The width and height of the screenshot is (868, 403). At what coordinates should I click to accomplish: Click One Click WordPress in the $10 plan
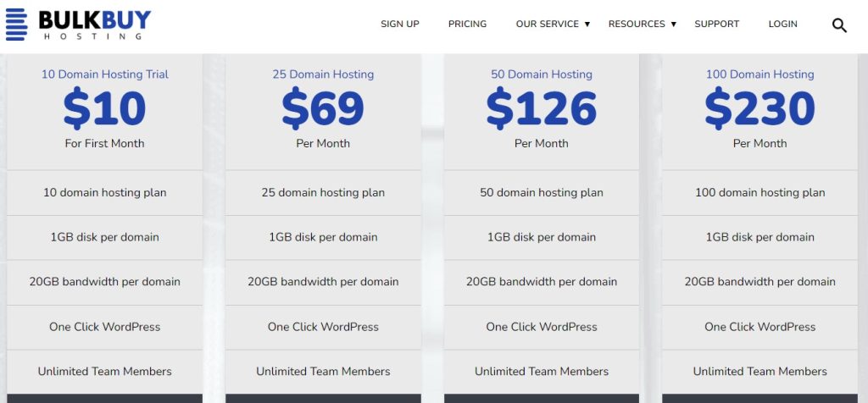click(x=105, y=327)
